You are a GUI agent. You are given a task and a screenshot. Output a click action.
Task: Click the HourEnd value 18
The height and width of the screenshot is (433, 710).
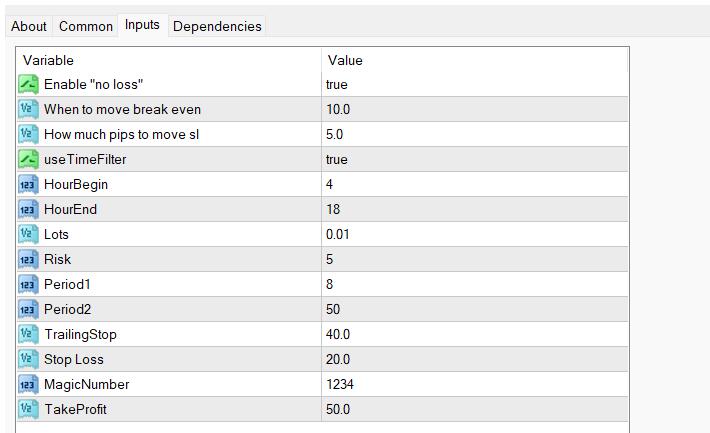point(334,210)
